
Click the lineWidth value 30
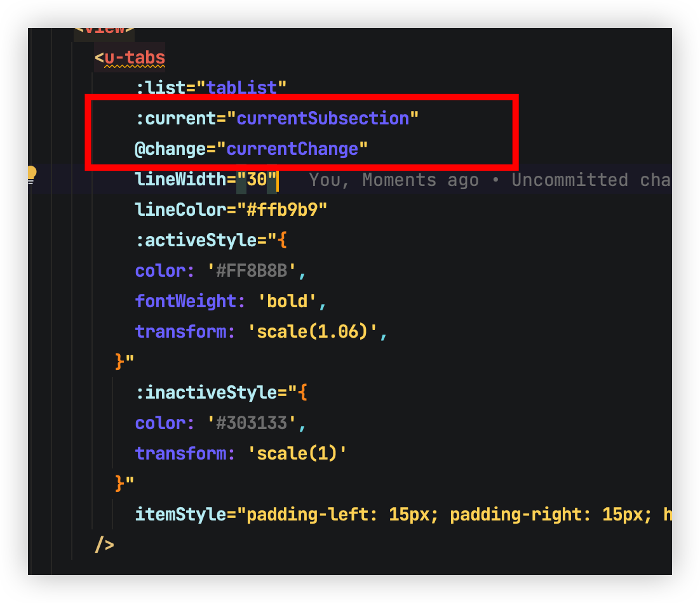[x=257, y=180]
